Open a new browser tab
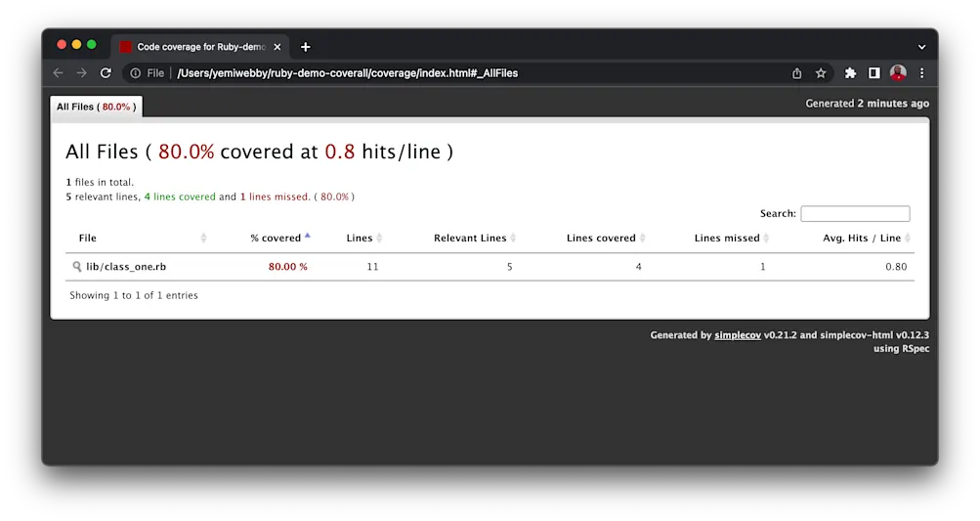The height and width of the screenshot is (521, 980). (306, 47)
